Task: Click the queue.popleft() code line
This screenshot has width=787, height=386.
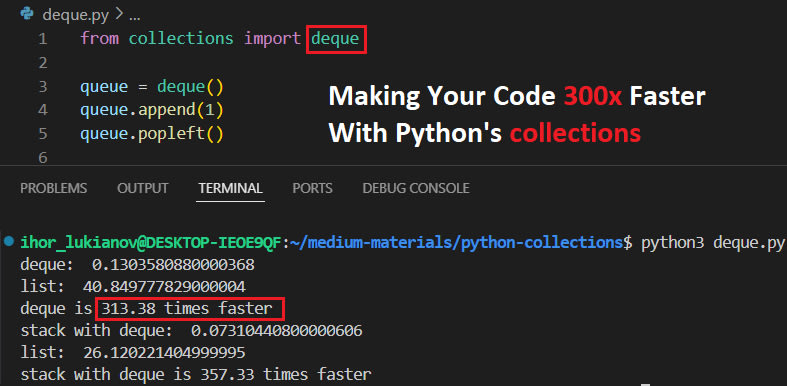Action: coord(152,134)
